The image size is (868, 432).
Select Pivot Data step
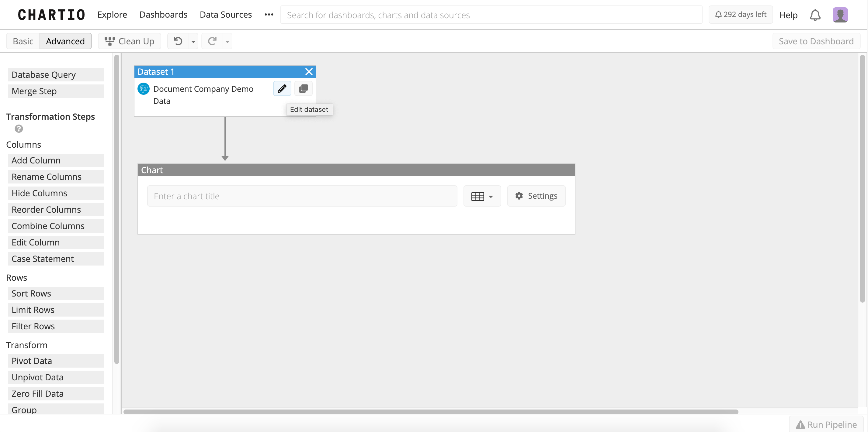coord(56,361)
